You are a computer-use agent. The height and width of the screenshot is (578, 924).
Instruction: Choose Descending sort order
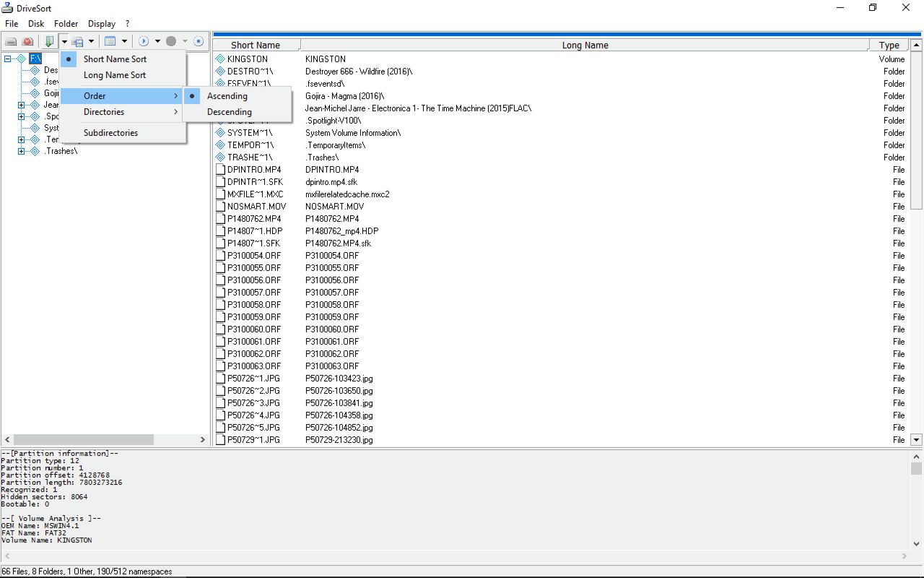(x=229, y=112)
